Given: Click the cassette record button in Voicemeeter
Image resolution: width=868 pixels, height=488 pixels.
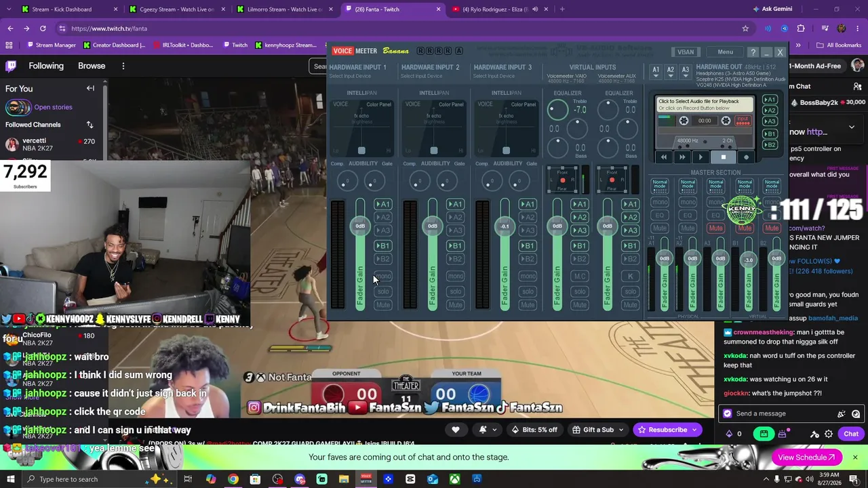Looking at the screenshot, I should click(x=746, y=157).
